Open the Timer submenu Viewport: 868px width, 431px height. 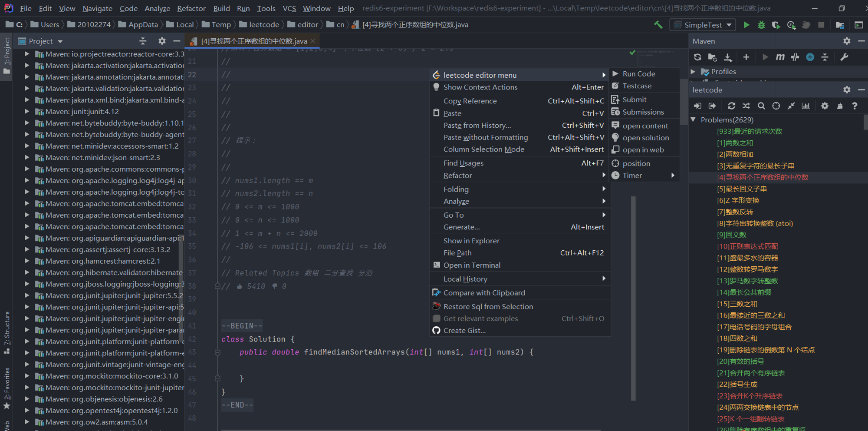point(644,176)
